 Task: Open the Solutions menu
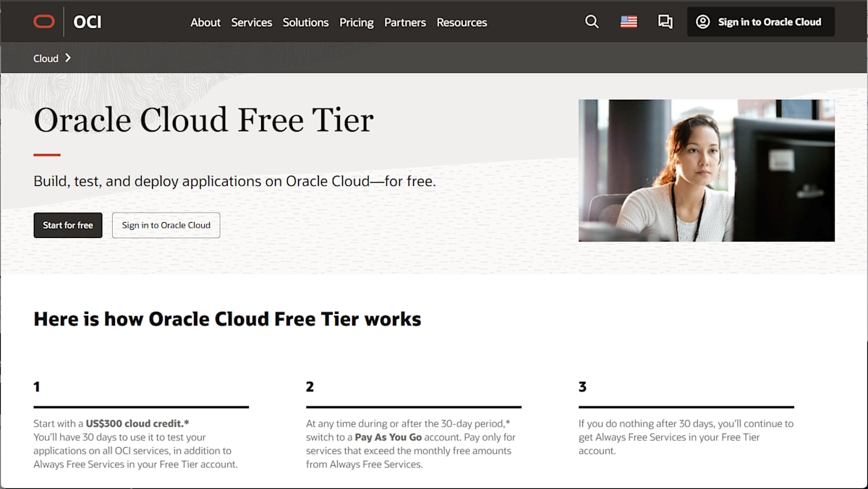click(x=306, y=22)
